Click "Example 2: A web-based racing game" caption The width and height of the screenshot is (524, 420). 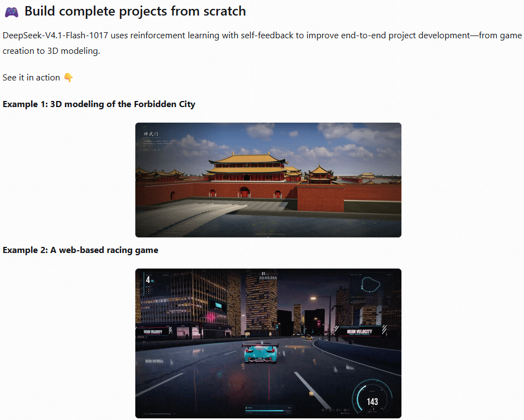[80, 250]
